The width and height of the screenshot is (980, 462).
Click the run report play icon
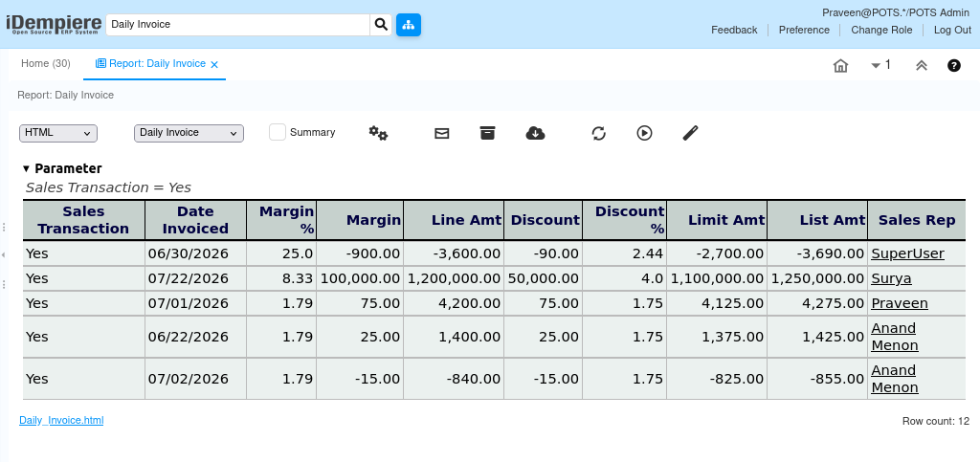(x=644, y=133)
